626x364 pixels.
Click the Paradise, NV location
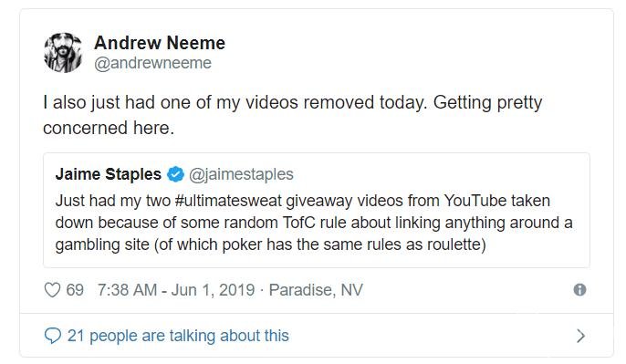[x=316, y=290]
